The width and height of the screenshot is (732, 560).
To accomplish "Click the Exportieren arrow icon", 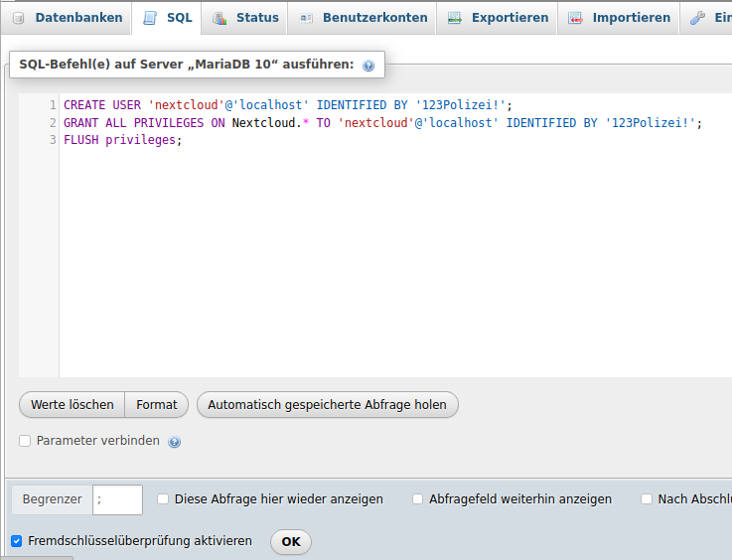I will click(x=454, y=18).
